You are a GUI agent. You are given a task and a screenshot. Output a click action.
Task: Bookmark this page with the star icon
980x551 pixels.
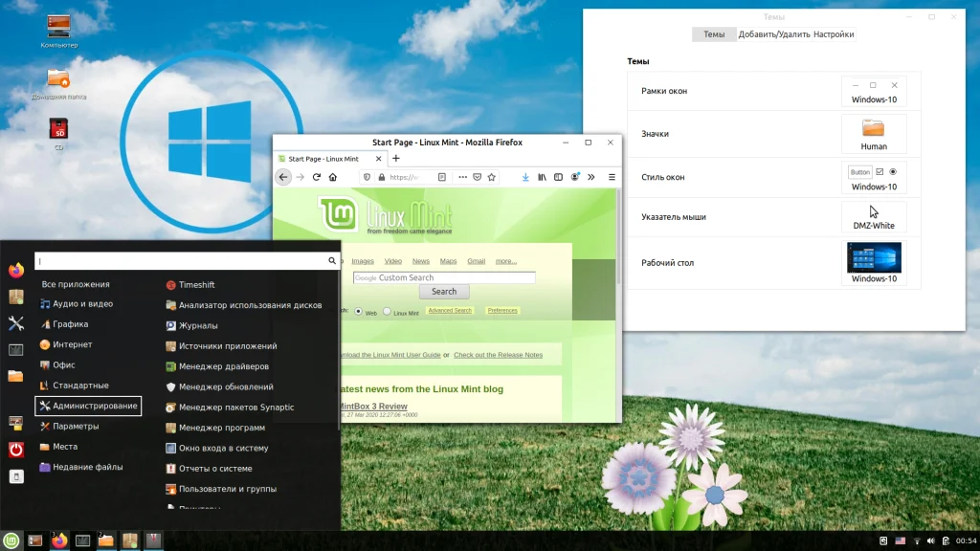click(492, 177)
